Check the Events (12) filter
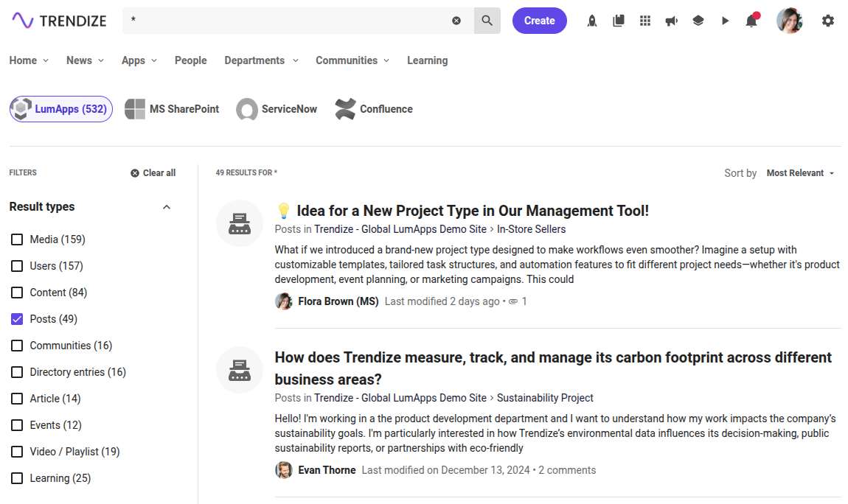 tap(17, 424)
